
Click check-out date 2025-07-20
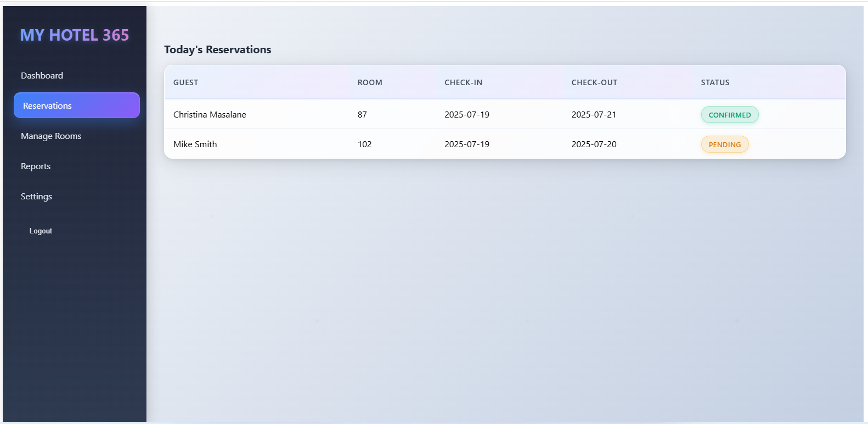coord(594,144)
